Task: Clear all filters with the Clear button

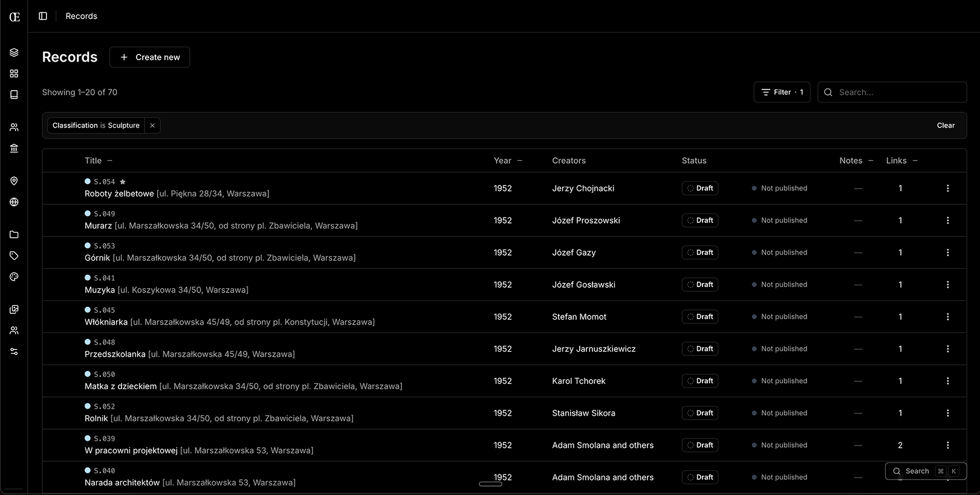Action: coord(946,126)
